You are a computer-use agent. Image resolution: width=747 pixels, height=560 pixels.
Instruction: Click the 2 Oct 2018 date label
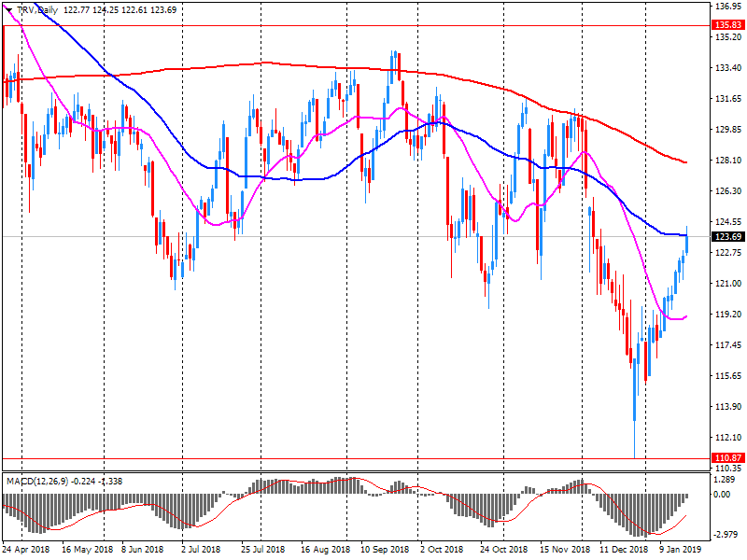[x=442, y=550]
